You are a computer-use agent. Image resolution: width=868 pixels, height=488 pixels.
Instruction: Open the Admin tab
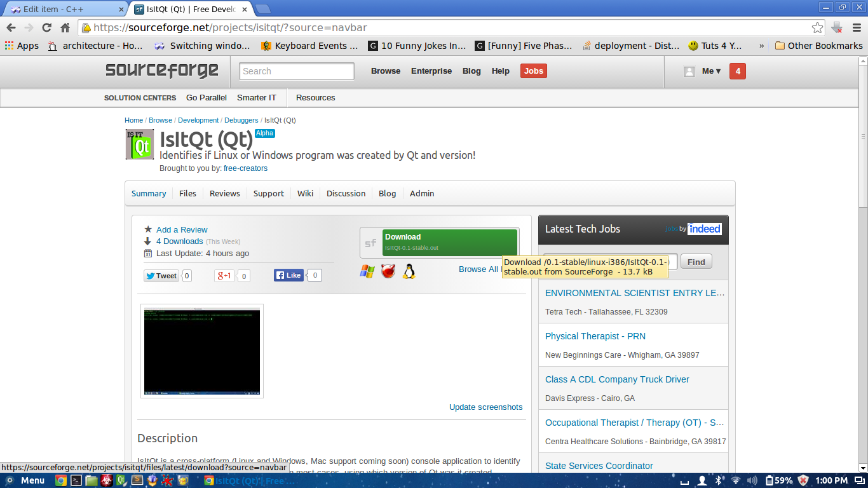(422, 194)
